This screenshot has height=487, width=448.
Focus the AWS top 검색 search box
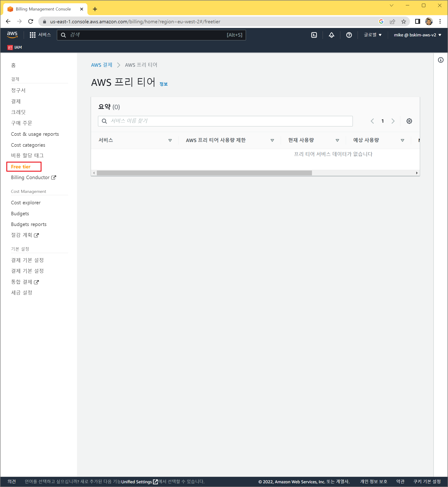(151, 35)
